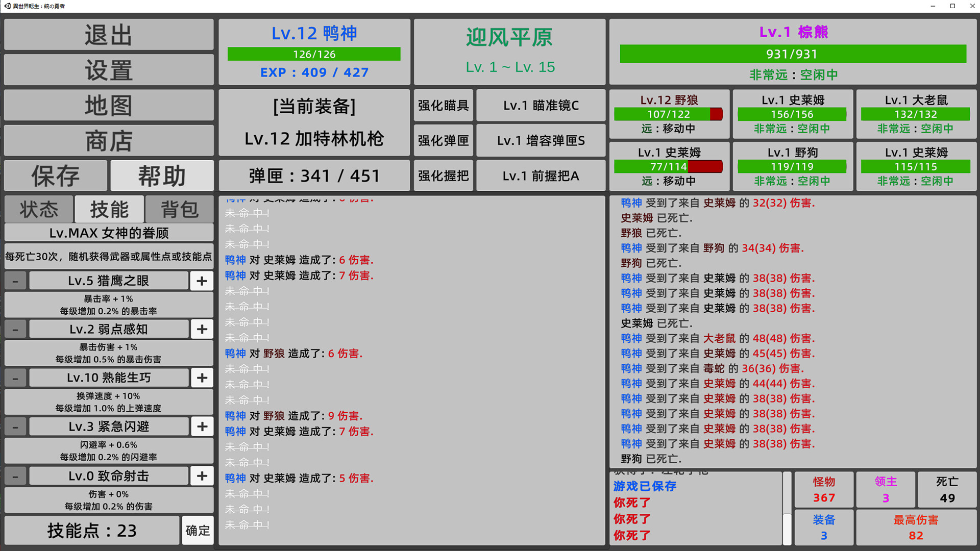Image resolution: width=980 pixels, height=551 pixels.
Task: Click 强化瞄具 upgrade button
Action: pos(443,106)
